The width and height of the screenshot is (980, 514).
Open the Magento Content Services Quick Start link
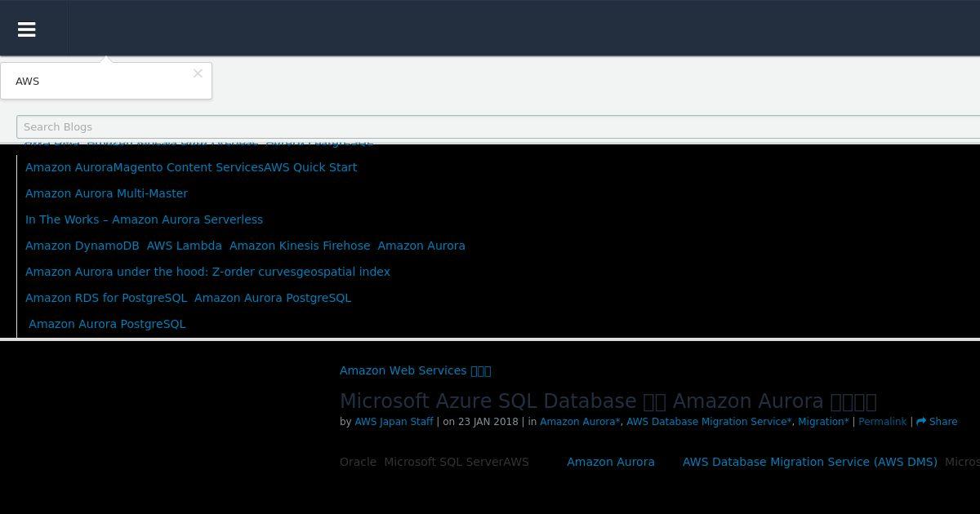[191, 167]
